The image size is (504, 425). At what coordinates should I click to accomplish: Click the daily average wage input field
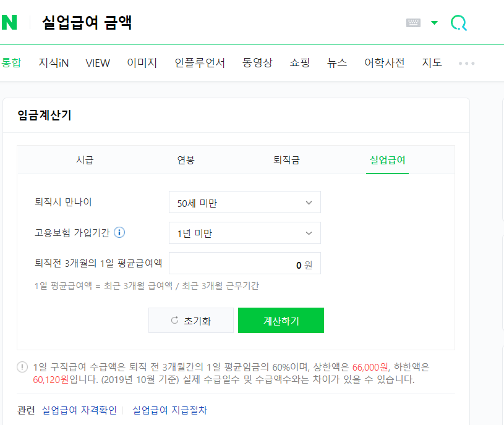tap(244, 263)
